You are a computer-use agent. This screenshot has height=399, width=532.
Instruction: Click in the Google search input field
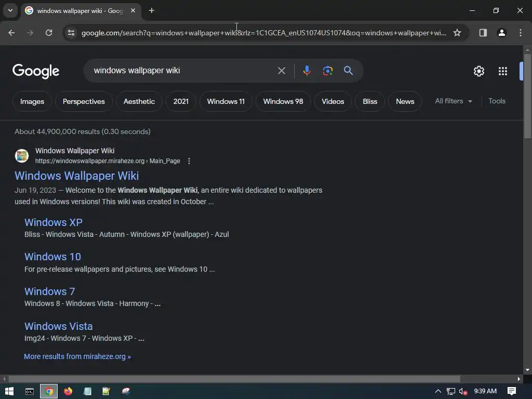pyautogui.click(x=183, y=71)
